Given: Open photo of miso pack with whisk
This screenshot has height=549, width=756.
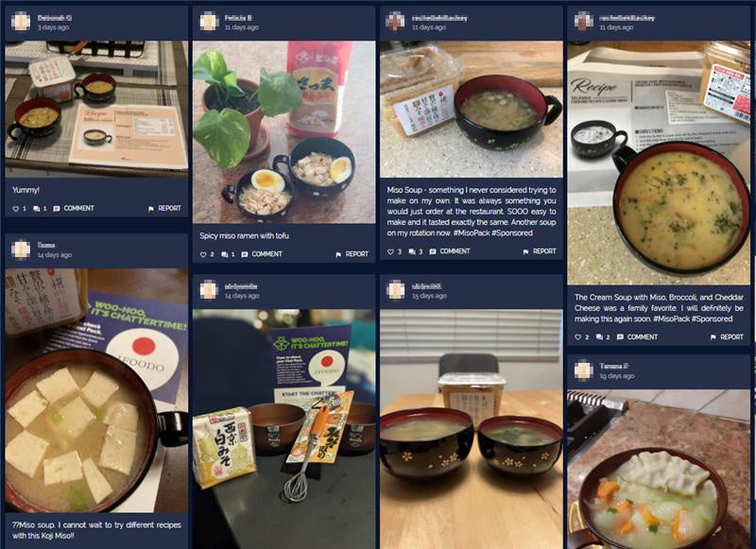Looking at the screenshot, I should (284, 429).
